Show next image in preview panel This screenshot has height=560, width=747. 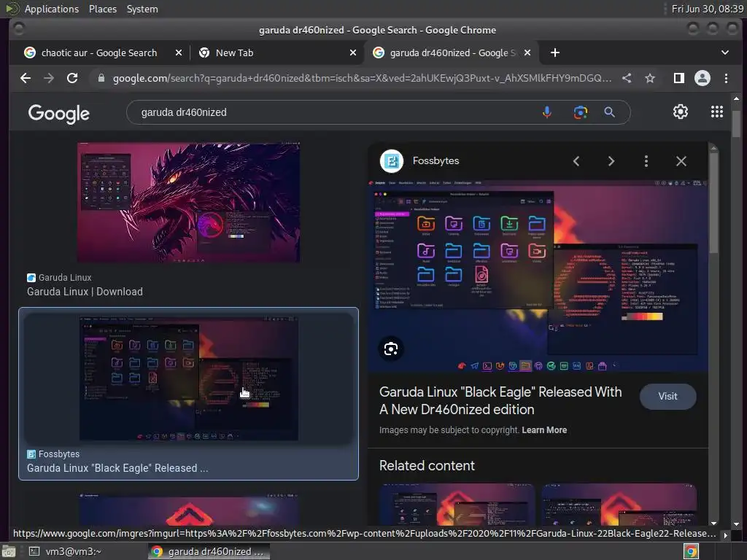(611, 161)
